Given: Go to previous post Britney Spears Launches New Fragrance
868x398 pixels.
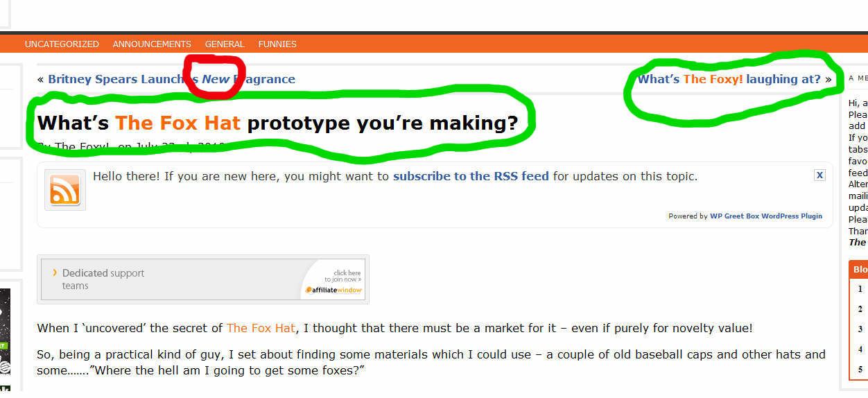Looking at the screenshot, I should click(171, 79).
